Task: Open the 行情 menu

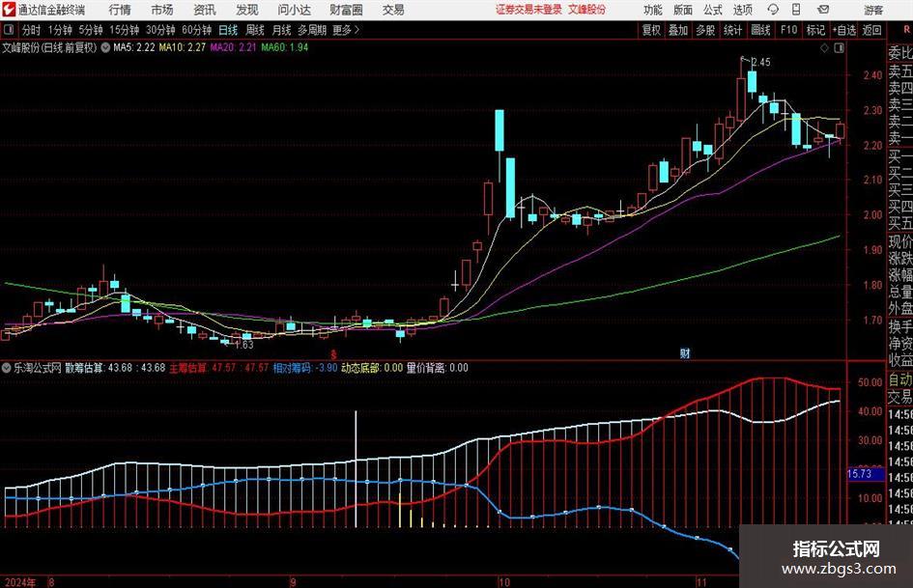Action: pos(120,10)
